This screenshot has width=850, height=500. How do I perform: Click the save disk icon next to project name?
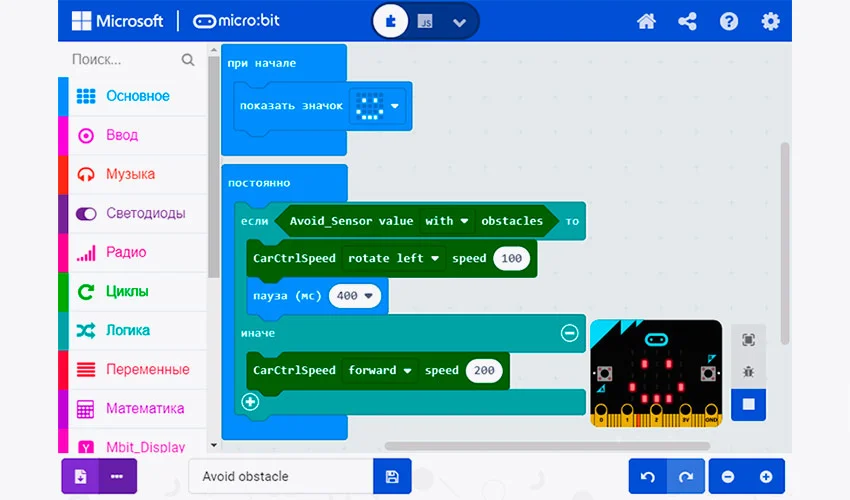[x=391, y=476]
